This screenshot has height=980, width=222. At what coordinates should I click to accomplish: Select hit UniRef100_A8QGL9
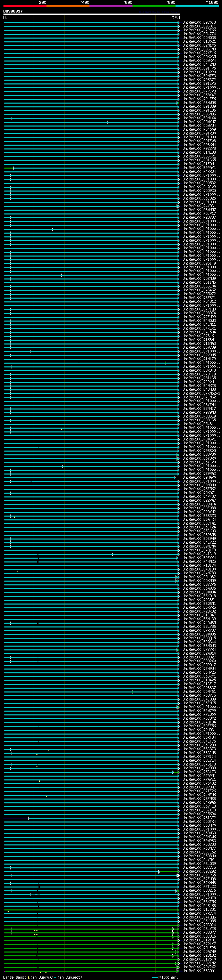(x=199, y=416)
